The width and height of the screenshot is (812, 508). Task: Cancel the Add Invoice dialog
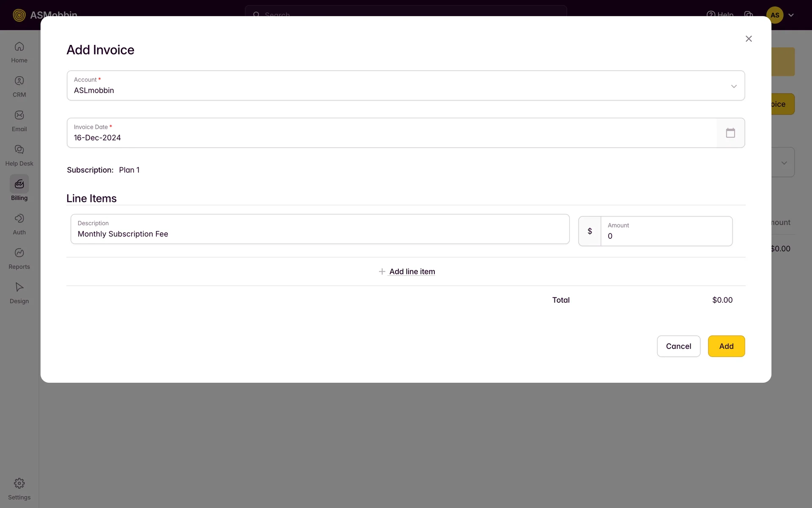pos(678,346)
